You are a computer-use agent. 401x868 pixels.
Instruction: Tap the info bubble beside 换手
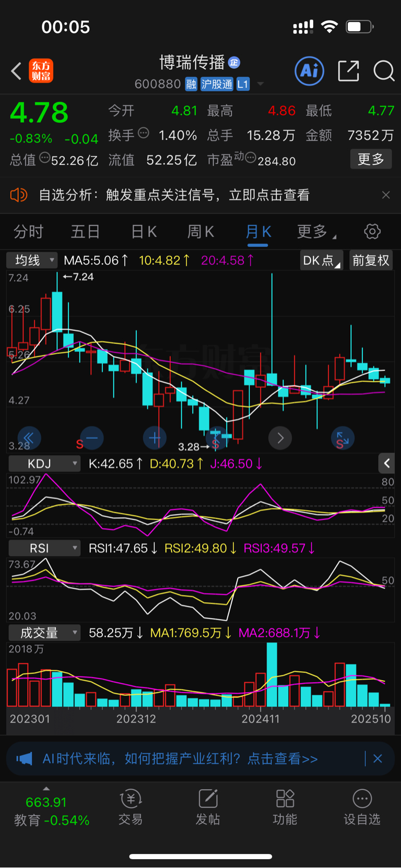point(144,133)
